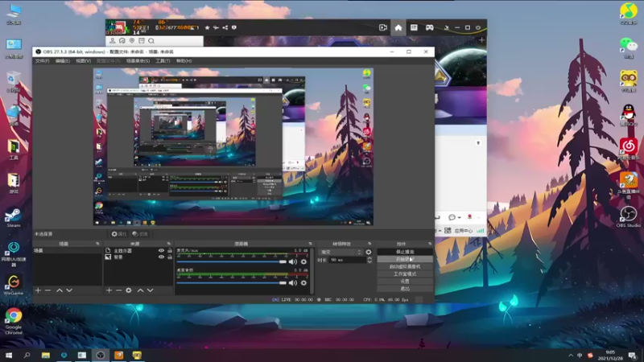Pop out the 来源 dock panel
The image size is (644, 362).
(168, 244)
